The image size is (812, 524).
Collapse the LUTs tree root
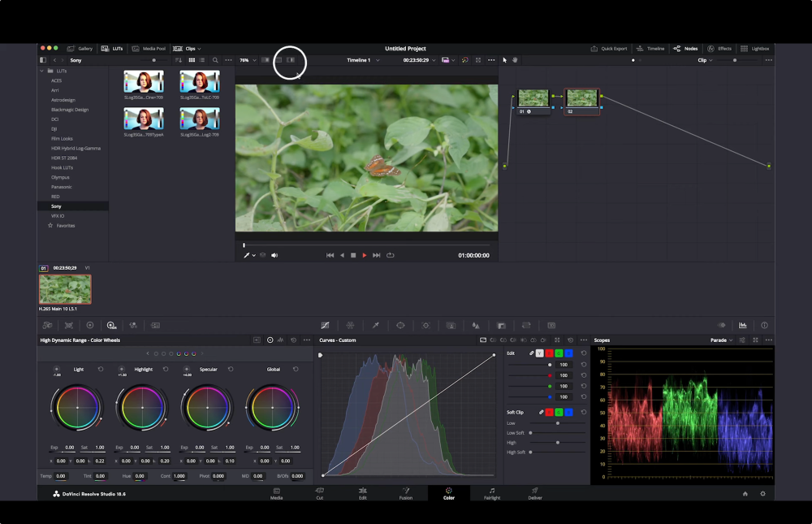coord(42,71)
